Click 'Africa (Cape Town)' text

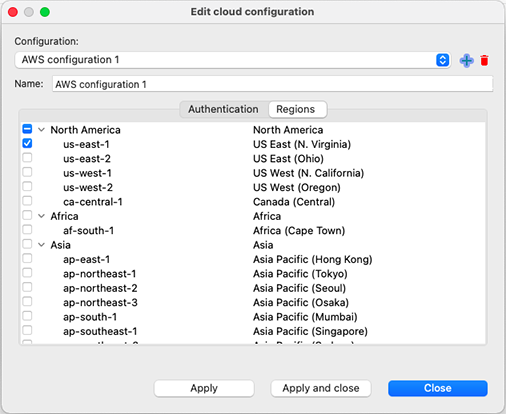point(299,230)
